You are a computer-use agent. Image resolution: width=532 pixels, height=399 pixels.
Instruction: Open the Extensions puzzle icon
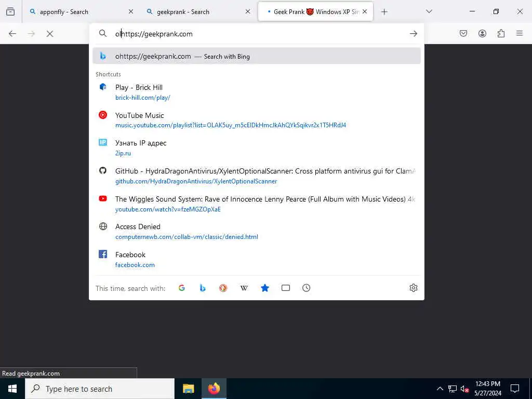point(501,33)
